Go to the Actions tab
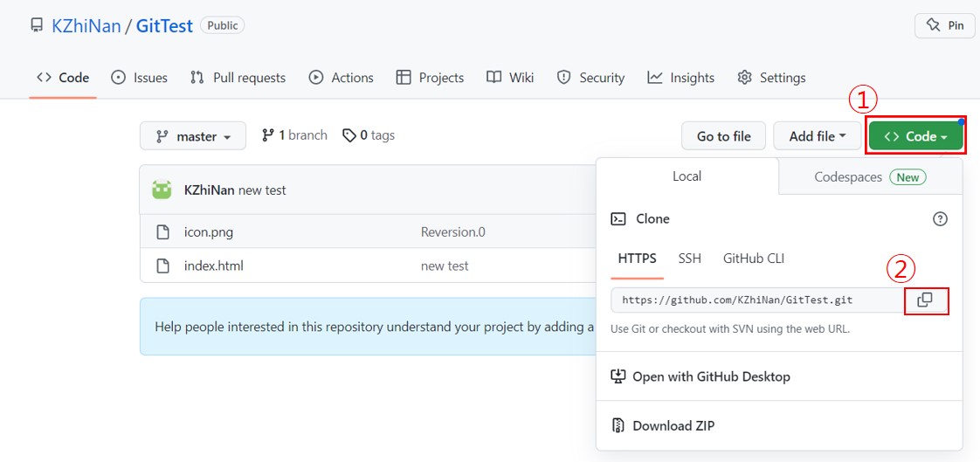Image resolution: width=980 pixels, height=462 pixels. pos(342,78)
